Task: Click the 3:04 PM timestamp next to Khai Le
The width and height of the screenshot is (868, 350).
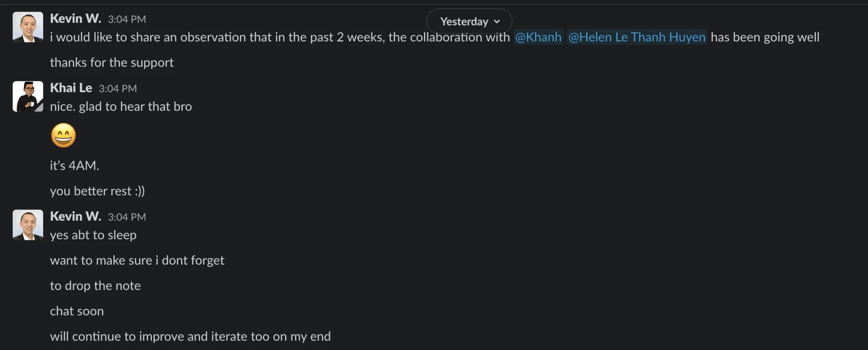Action: click(x=118, y=88)
